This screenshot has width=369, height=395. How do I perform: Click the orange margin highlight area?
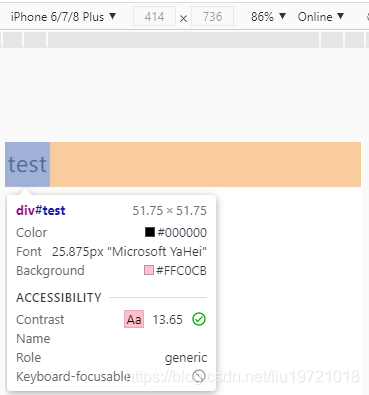click(x=205, y=164)
